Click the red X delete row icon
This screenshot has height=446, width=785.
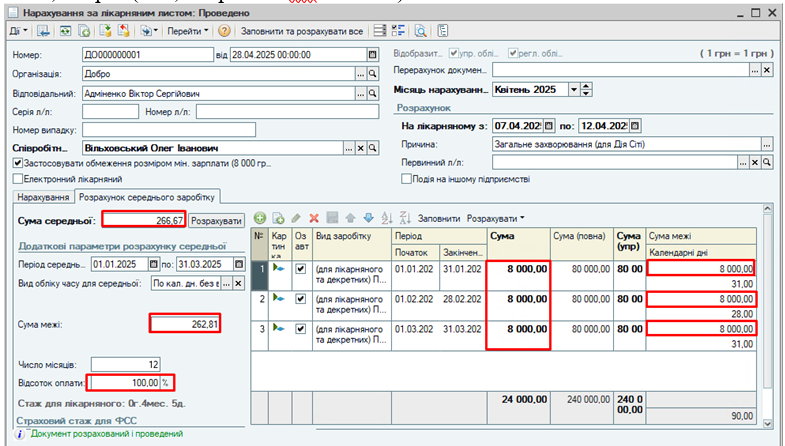click(x=313, y=217)
